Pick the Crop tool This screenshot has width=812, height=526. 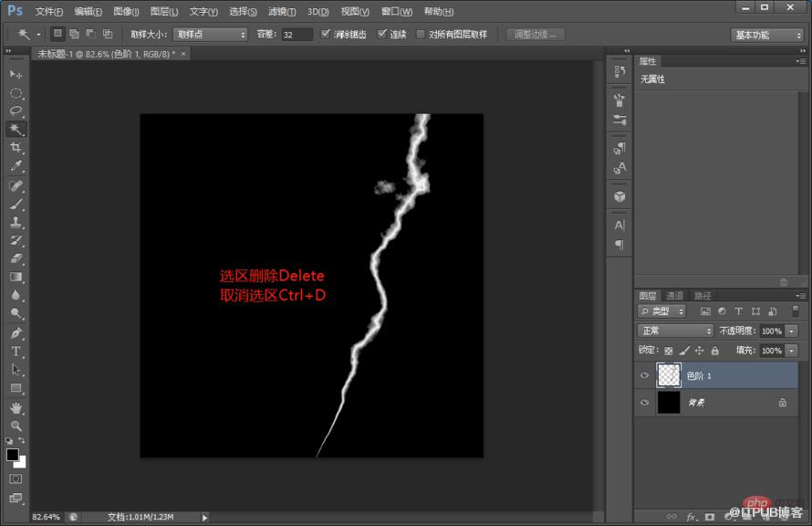(x=16, y=148)
